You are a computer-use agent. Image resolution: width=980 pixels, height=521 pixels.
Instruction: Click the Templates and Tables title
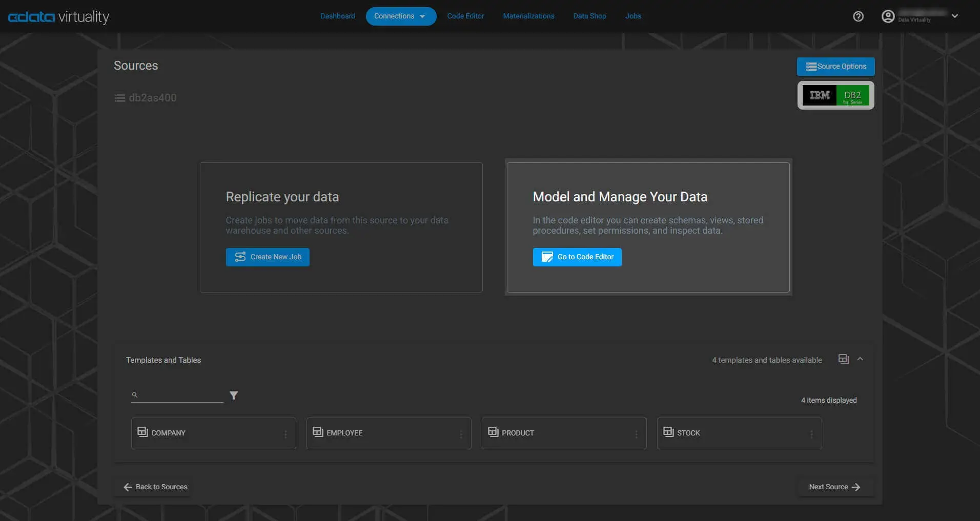tap(164, 360)
